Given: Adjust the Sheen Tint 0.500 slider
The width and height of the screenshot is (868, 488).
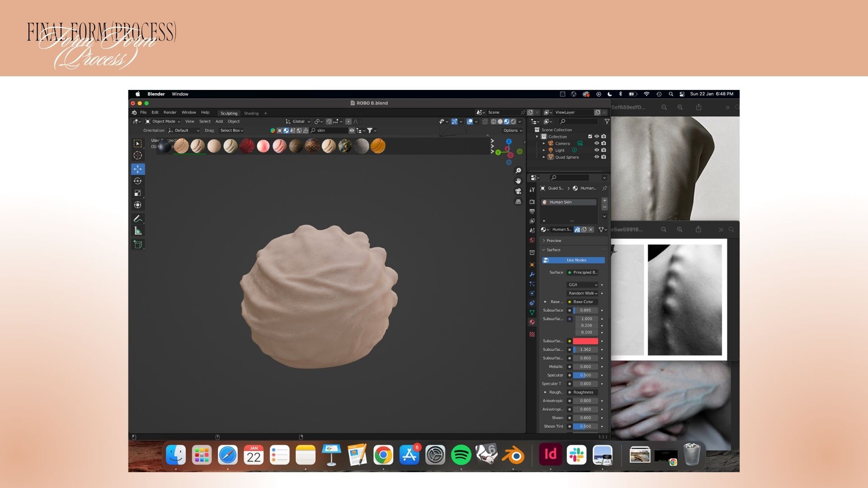Looking at the screenshot, I should click(585, 427).
